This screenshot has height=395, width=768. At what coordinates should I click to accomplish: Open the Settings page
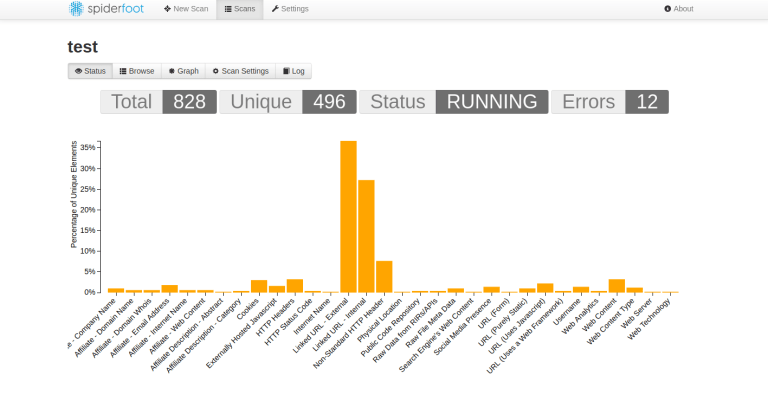pos(290,9)
